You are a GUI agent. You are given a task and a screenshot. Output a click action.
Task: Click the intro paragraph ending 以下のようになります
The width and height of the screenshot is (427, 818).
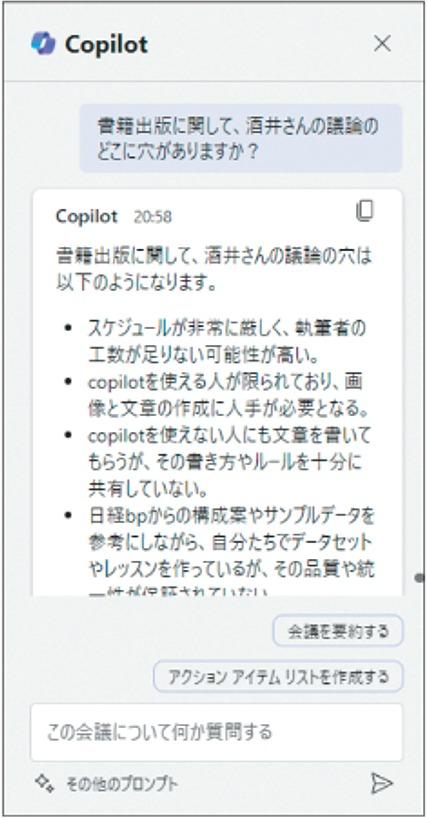coord(215,270)
